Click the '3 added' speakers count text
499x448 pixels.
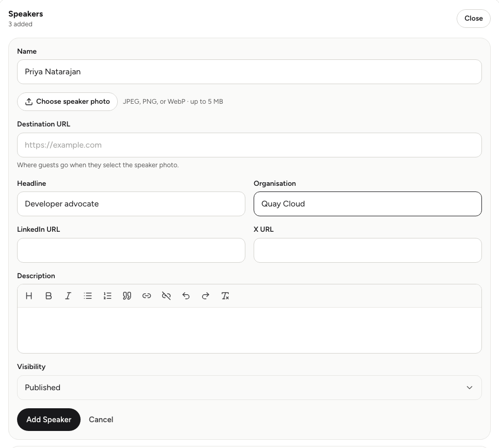coord(20,24)
